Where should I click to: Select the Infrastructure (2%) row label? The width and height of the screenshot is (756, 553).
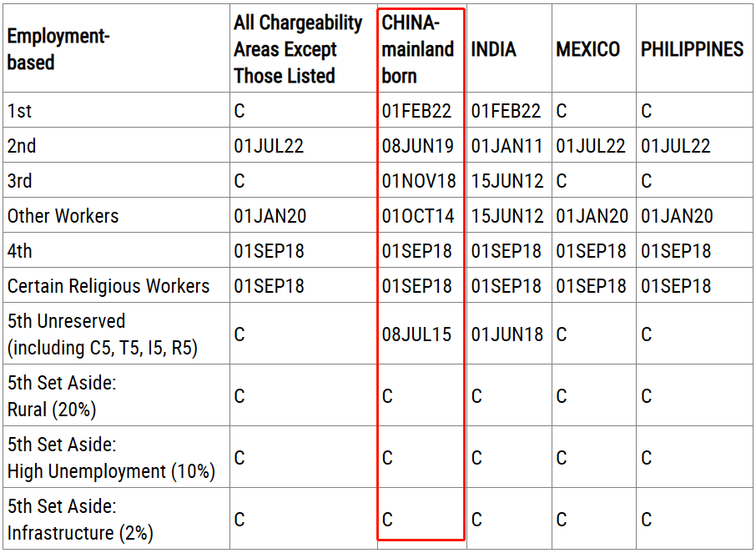point(80,532)
